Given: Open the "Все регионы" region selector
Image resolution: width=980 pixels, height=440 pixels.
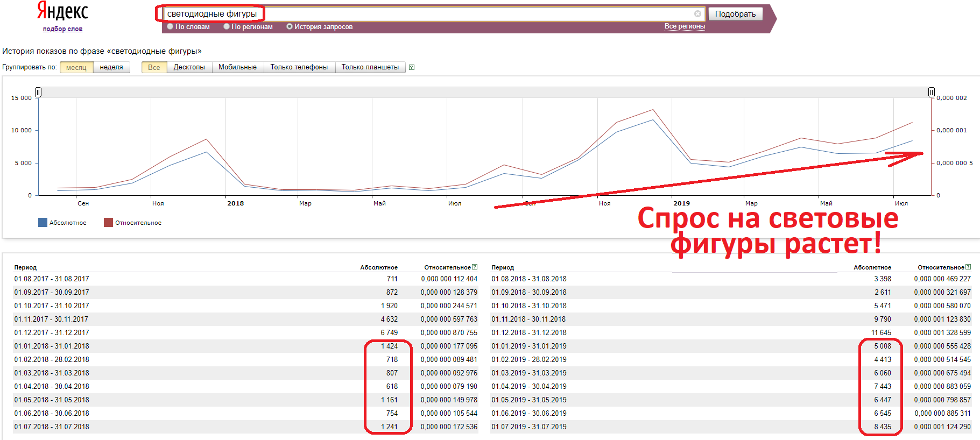Looking at the screenshot, I should (x=684, y=26).
